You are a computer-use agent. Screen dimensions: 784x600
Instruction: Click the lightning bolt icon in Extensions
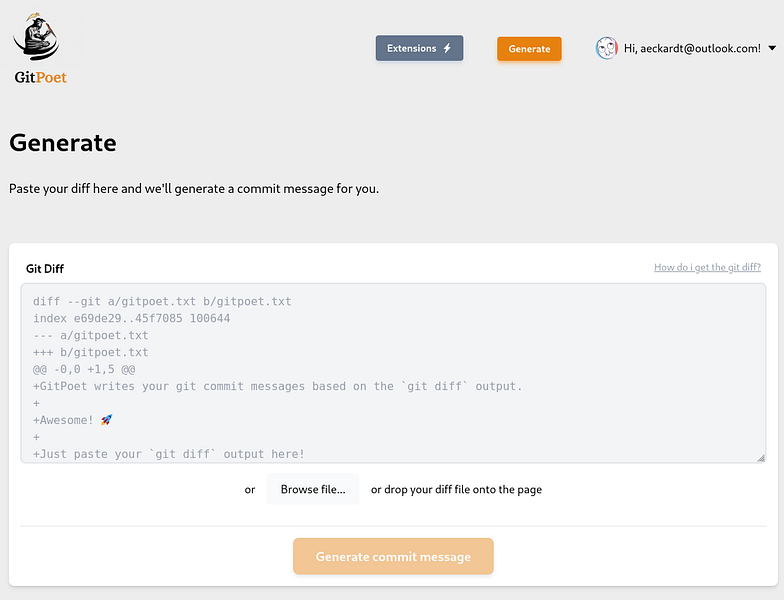(x=447, y=48)
